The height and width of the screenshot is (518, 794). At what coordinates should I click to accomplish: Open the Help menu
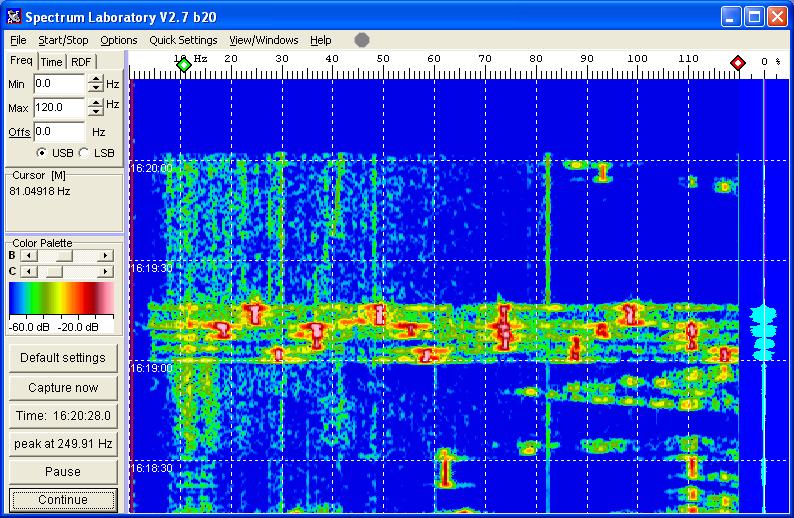pos(321,40)
